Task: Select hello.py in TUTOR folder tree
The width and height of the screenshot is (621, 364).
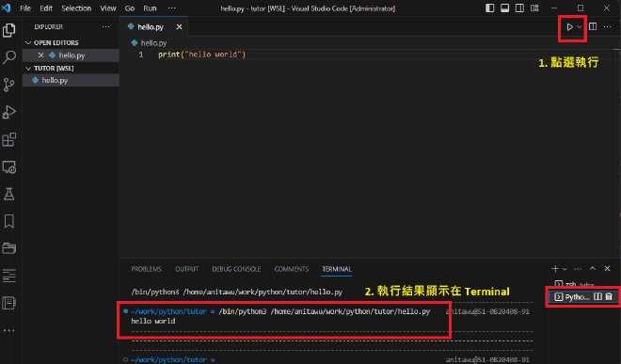Action: coord(71,80)
